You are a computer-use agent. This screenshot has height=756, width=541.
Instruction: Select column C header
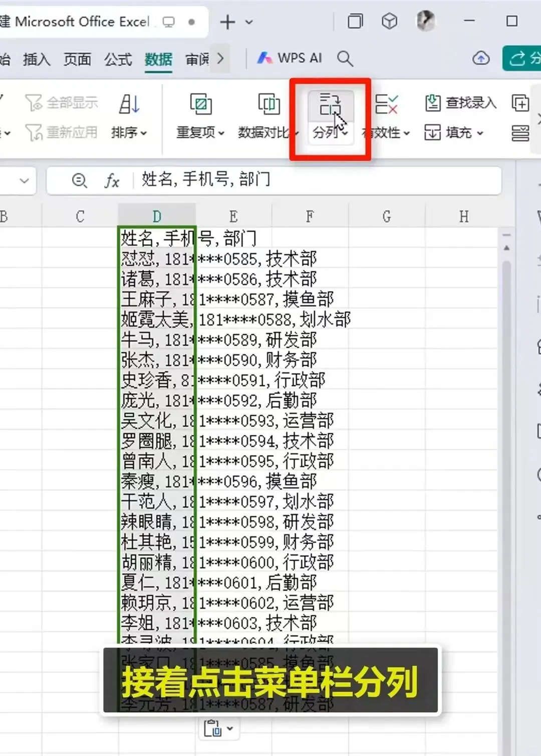click(x=80, y=216)
